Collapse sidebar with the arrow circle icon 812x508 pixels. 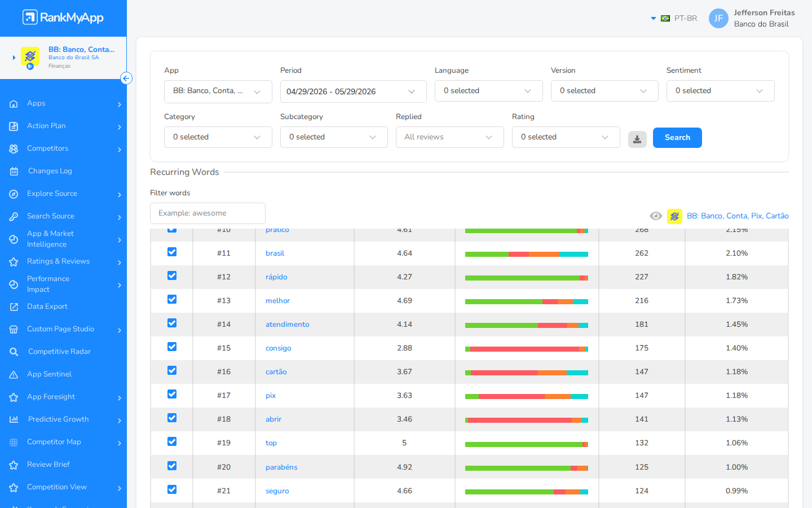[126, 78]
